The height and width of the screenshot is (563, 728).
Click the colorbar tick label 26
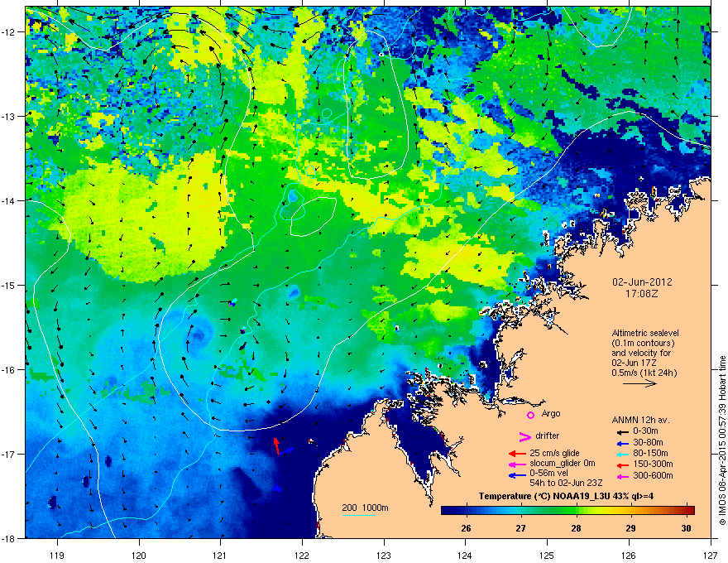466,528
